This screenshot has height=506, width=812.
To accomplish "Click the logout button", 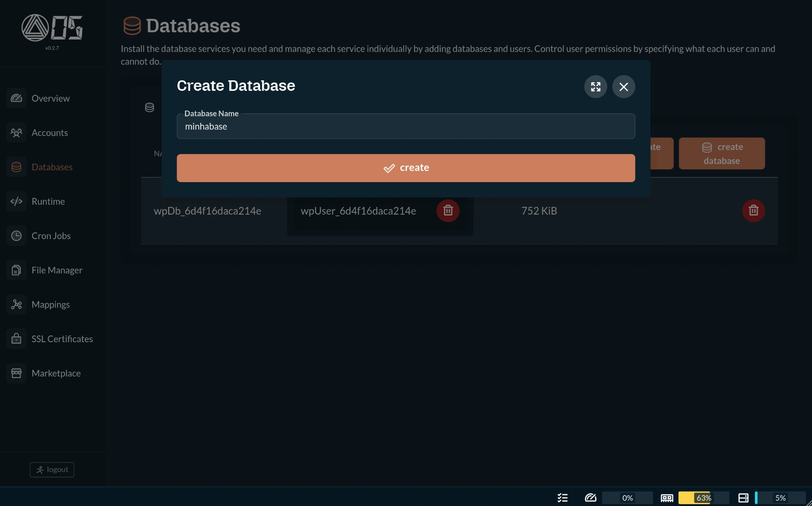I will click(51, 469).
